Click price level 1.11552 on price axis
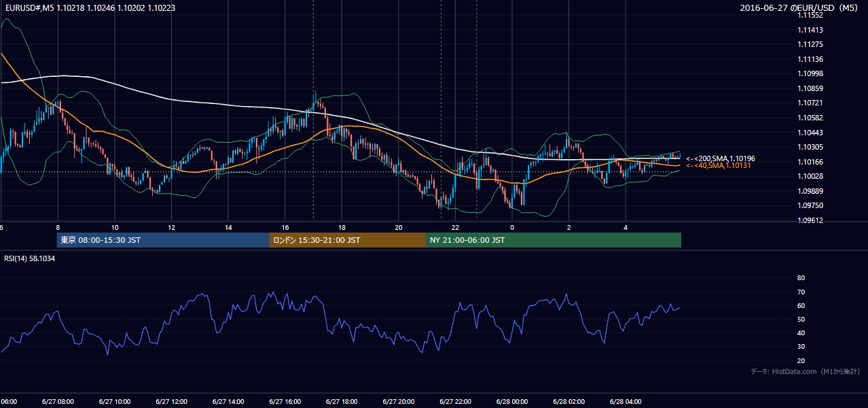The width and height of the screenshot is (868, 408). click(810, 15)
